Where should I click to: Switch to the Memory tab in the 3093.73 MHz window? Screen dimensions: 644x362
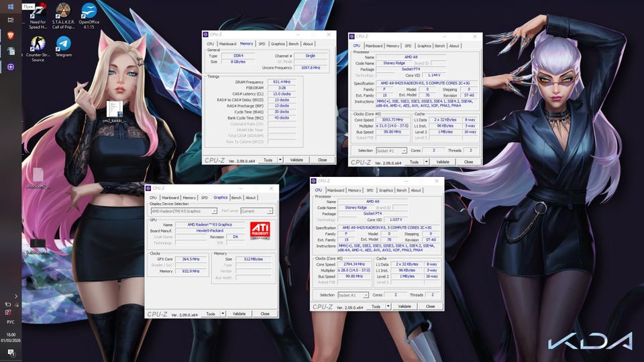tap(392, 46)
